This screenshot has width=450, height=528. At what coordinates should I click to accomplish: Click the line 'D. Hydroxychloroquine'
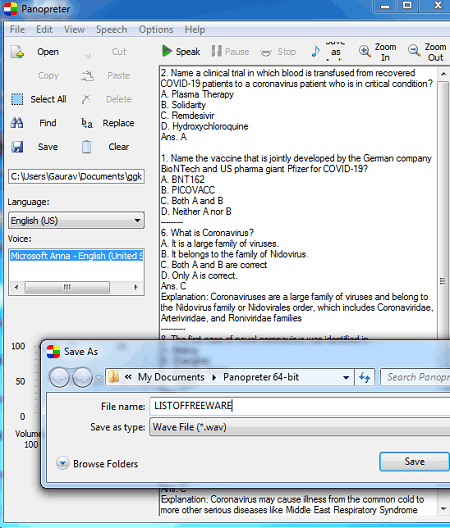pyautogui.click(x=205, y=126)
